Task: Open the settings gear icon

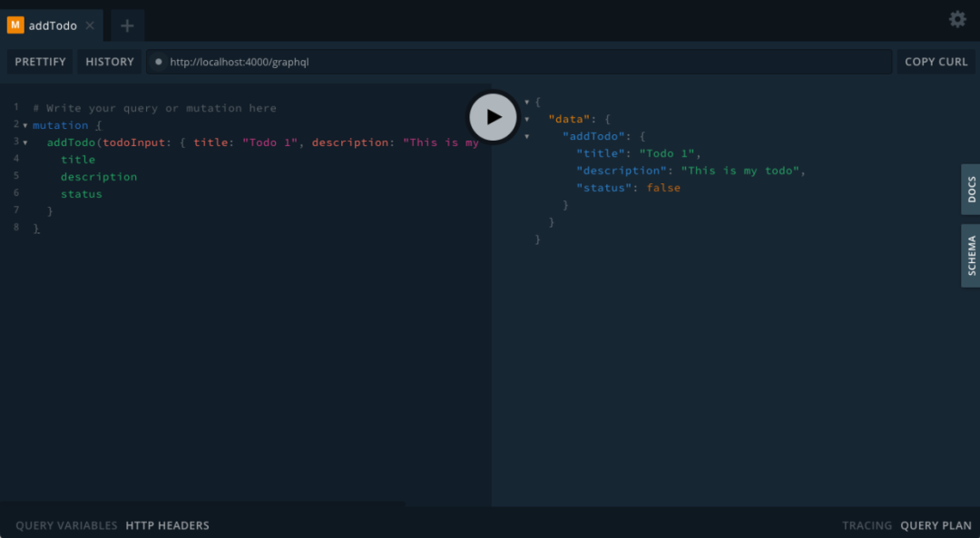Action: [957, 19]
